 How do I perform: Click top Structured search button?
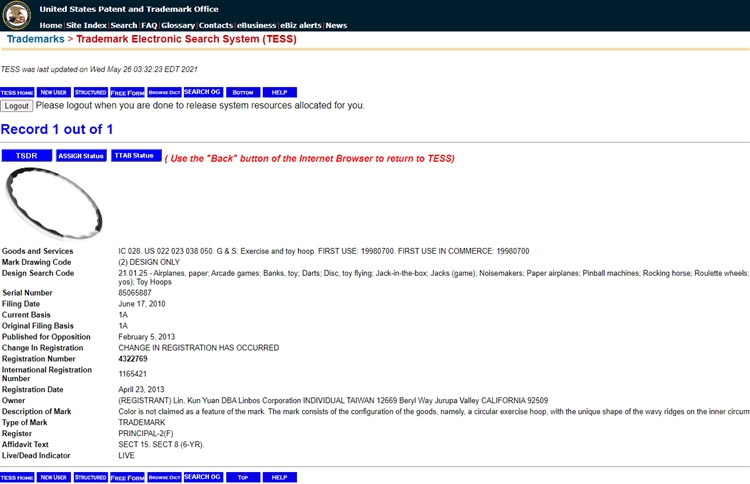click(x=90, y=92)
